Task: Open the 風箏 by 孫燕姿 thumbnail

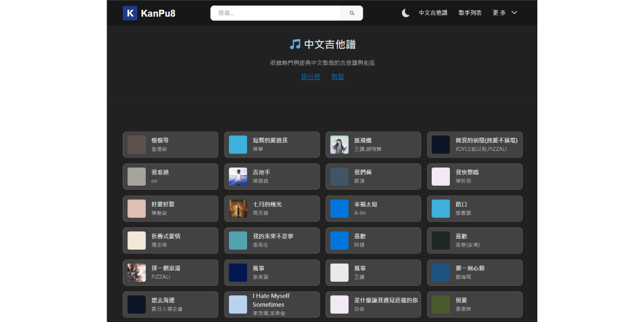Action: [x=238, y=273]
